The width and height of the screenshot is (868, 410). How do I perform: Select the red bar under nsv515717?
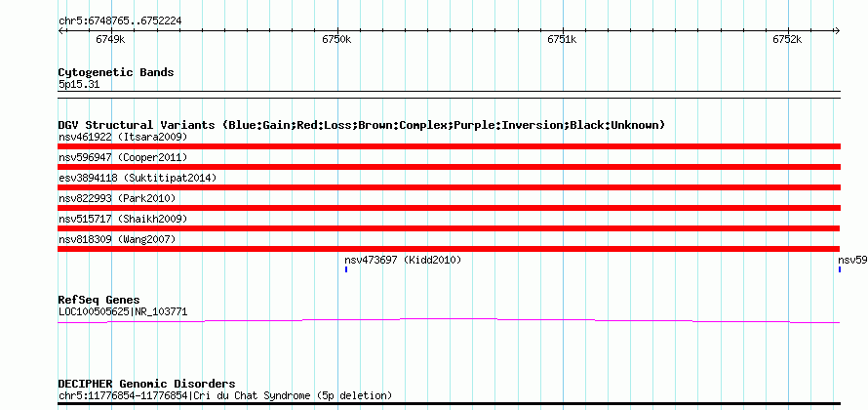(449, 228)
